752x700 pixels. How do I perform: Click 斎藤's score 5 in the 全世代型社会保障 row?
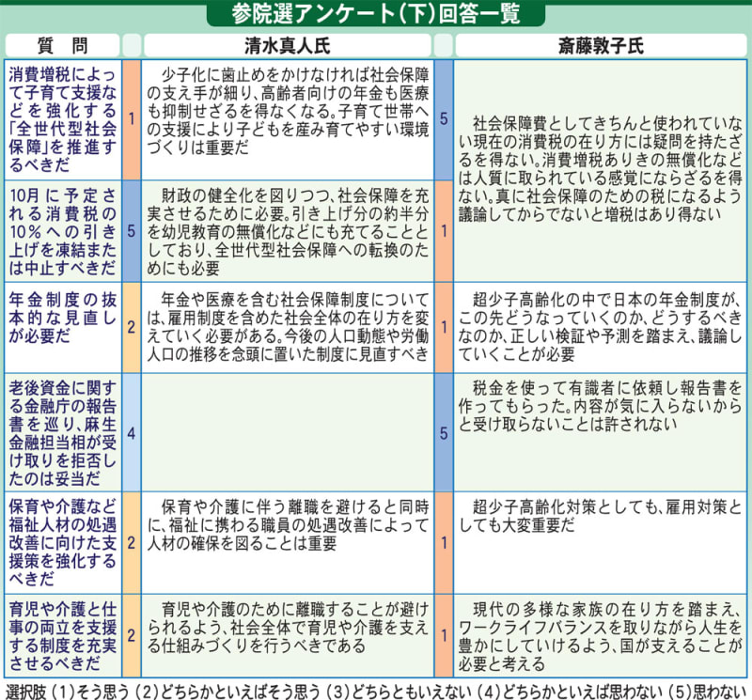click(x=444, y=120)
